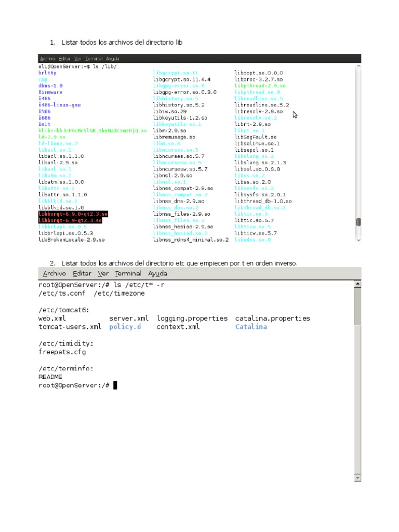
Task: Click scroll-up arrow of lower terminal scrollbar
Action: (357, 284)
